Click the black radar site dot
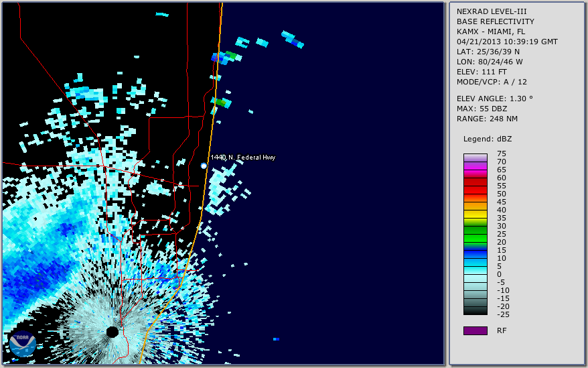Viewport: 588px width, 368px height. (x=112, y=332)
